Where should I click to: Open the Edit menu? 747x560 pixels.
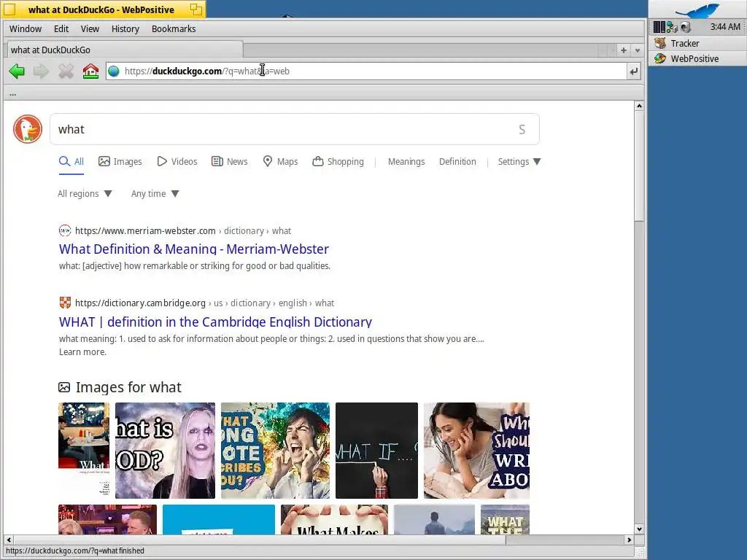coord(61,29)
